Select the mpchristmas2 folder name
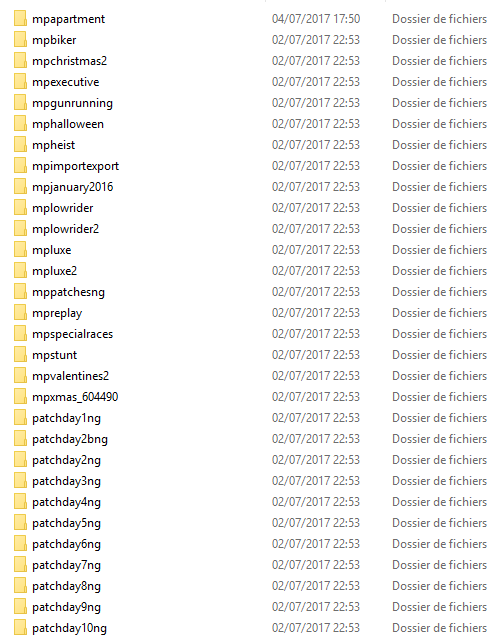Image resolution: width=501 pixels, height=643 pixels. [69, 61]
